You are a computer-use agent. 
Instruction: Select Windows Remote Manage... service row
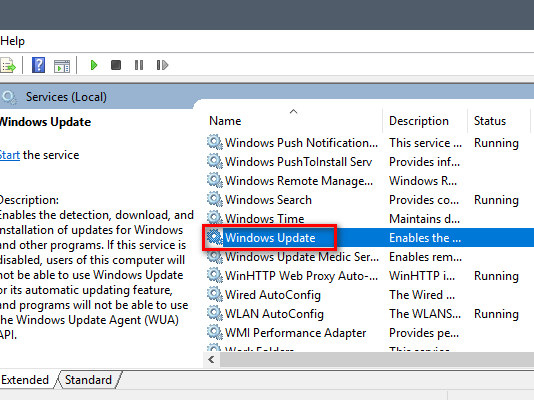[x=369, y=181]
